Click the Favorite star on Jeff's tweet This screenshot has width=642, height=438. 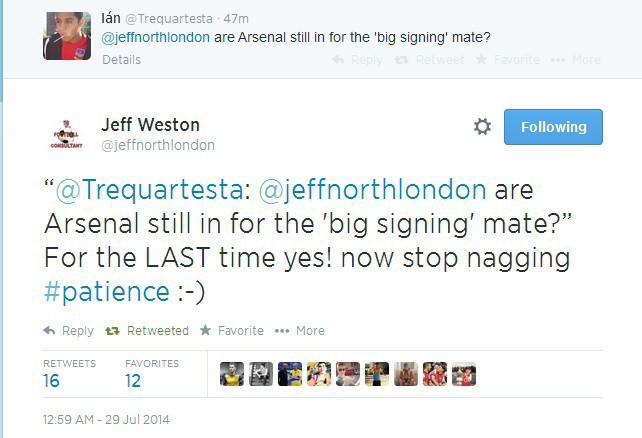pyautogui.click(x=205, y=330)
